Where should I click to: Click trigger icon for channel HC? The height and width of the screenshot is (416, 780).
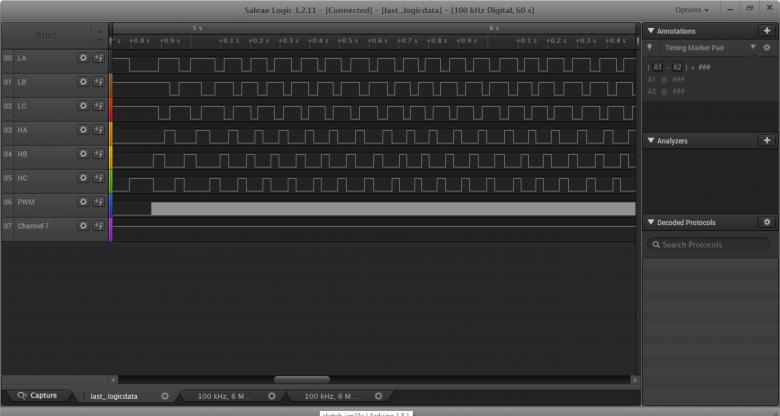point(98,178)
